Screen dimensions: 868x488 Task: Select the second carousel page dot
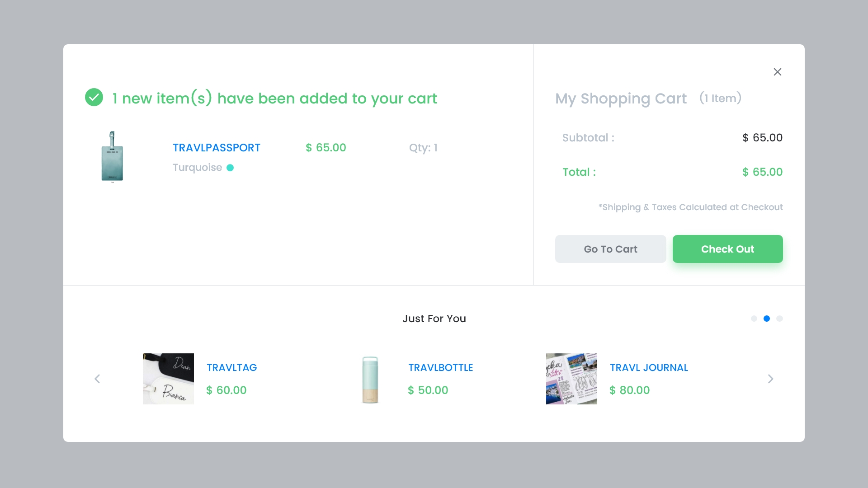[x=767, y=319]
